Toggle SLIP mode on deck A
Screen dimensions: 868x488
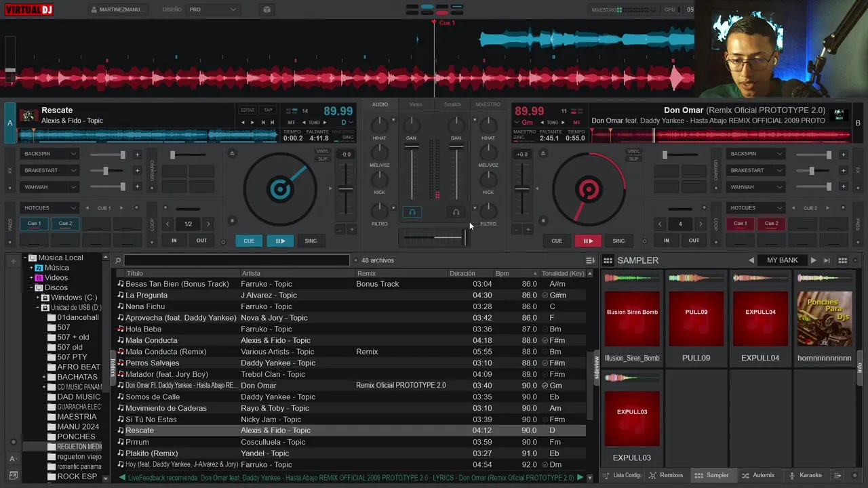(323, 159)
